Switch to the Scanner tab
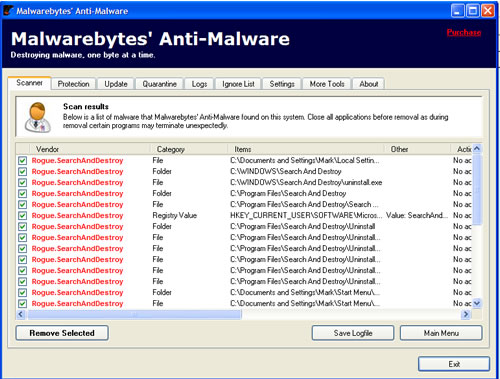The width and height of the screenshot is (500, 379). [x=29, y=83]
